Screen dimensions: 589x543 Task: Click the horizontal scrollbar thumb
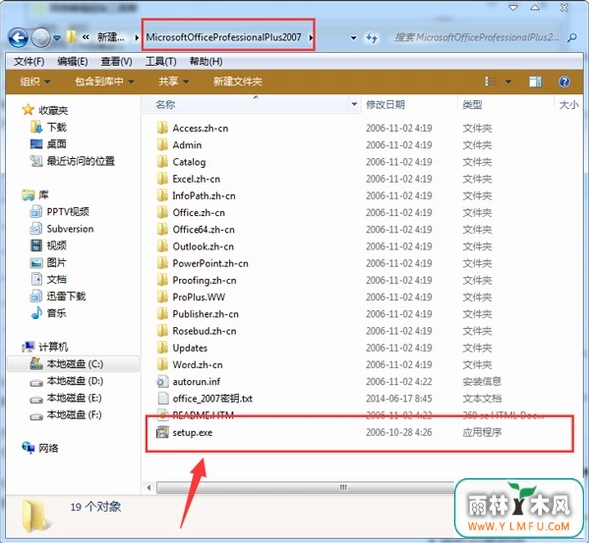[305, 487]
